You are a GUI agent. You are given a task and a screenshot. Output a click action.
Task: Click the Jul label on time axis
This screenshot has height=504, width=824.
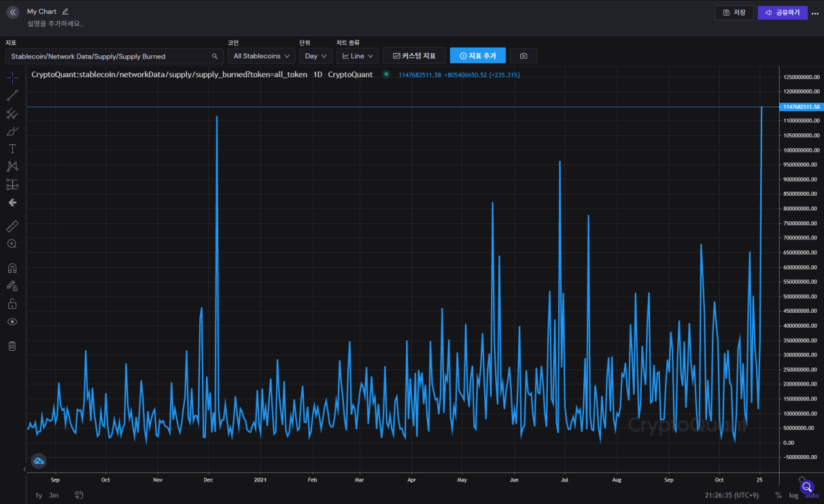(x=565, y=480)
